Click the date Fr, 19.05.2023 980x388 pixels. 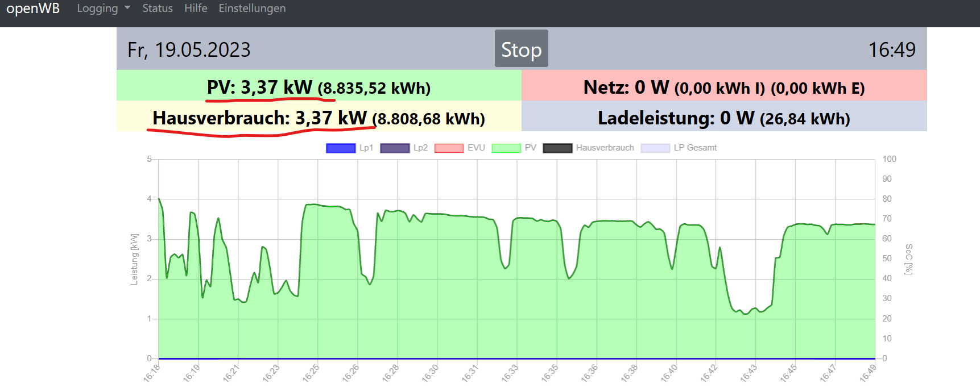click(x=189, y=50)
